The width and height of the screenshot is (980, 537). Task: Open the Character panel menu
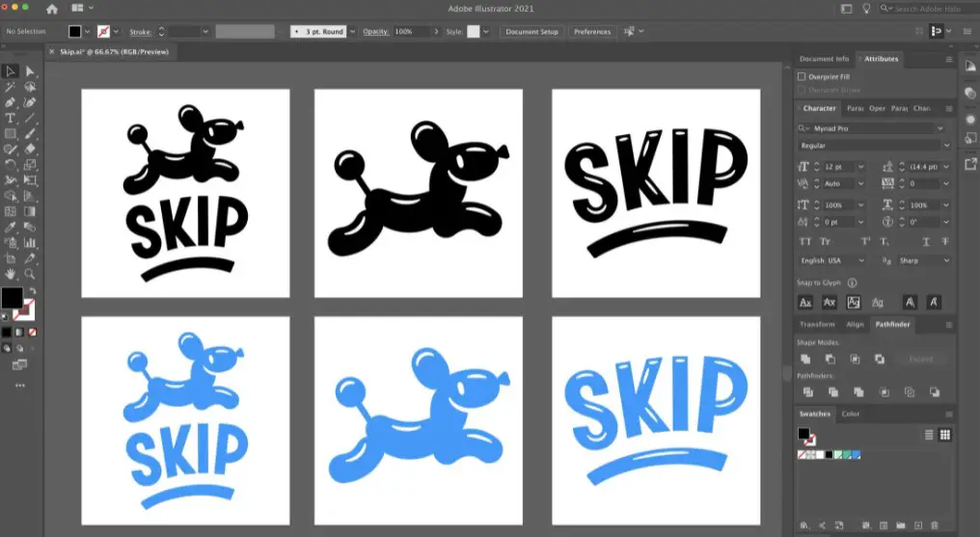click(949, 109)
